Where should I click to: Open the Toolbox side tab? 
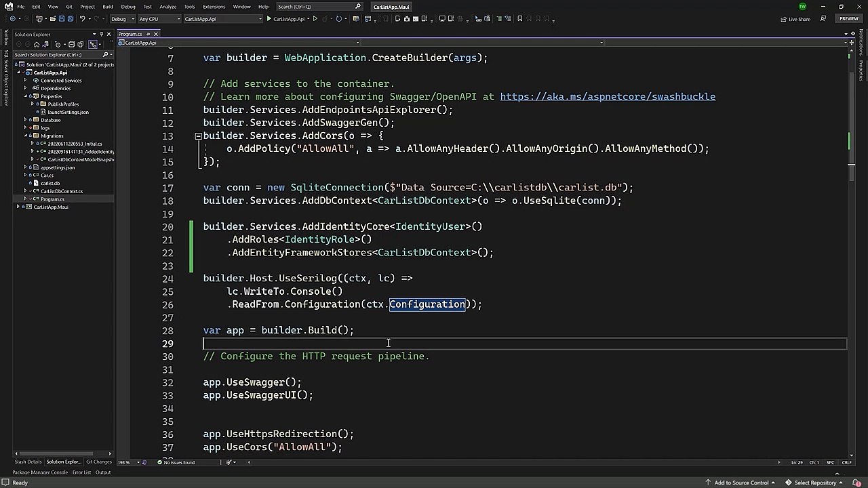point(6,37)
